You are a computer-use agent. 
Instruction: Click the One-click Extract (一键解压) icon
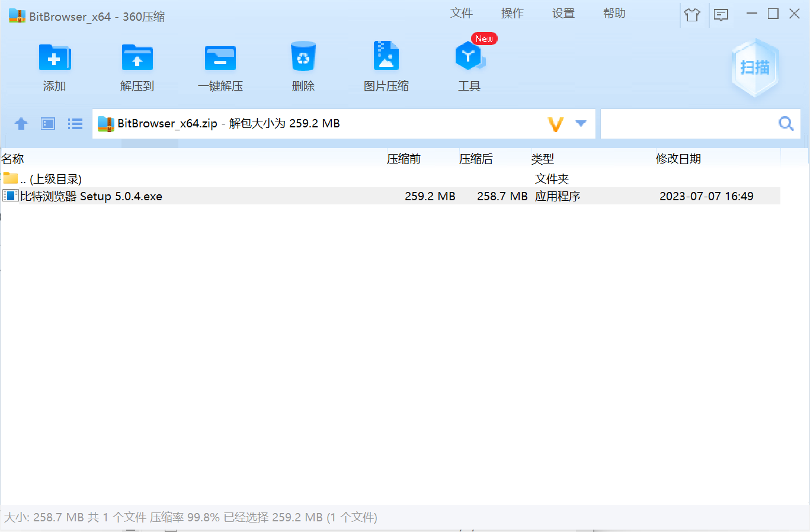(x=220, y=58)
